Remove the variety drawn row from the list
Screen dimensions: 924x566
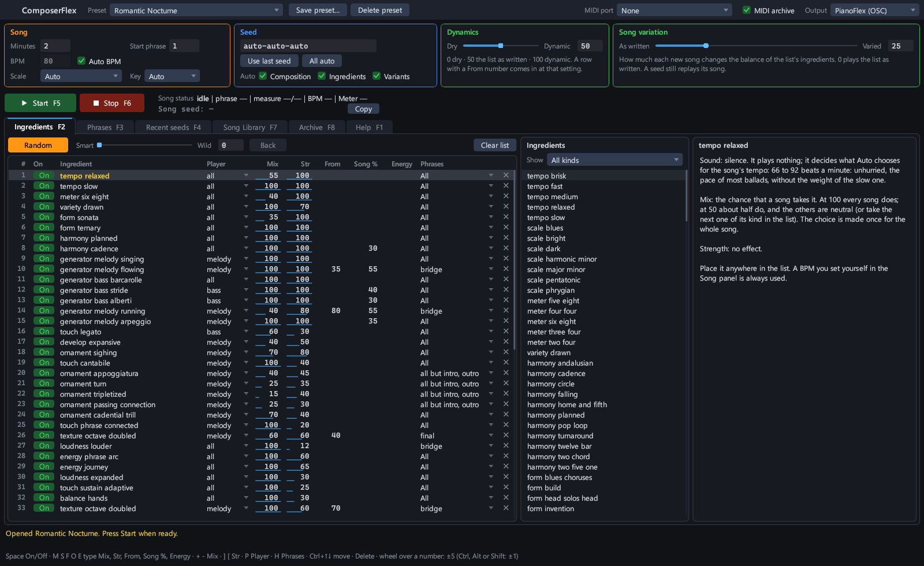click(x=506, y=207)
